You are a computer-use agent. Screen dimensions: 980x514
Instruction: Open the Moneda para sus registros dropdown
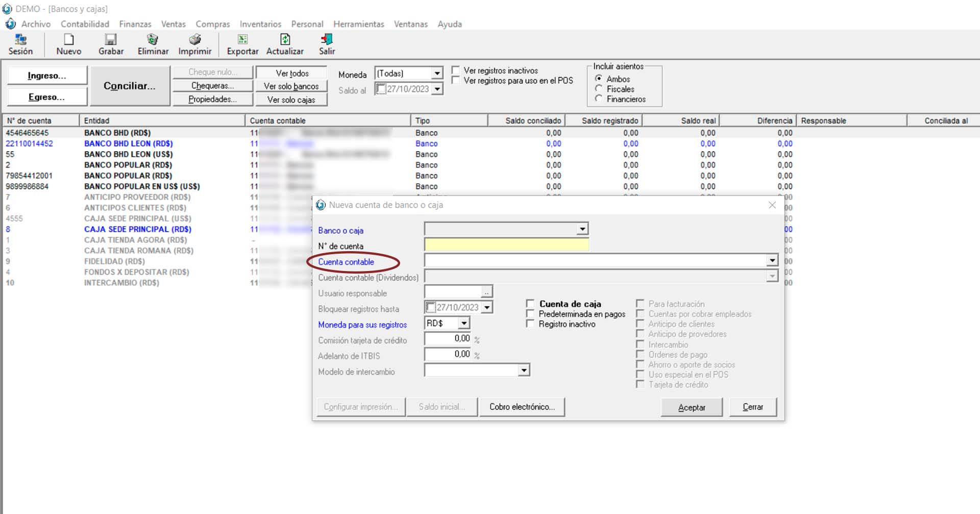pos(463,323)
